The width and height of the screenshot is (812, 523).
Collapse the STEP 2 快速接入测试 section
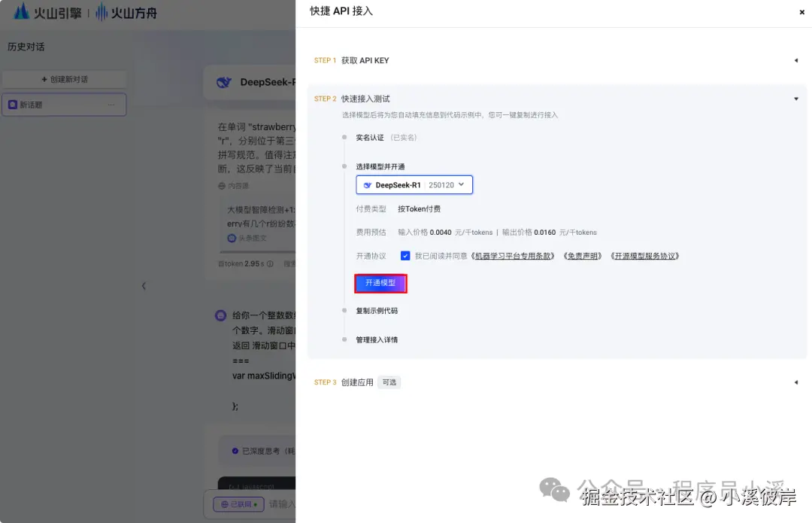(796, 99)
